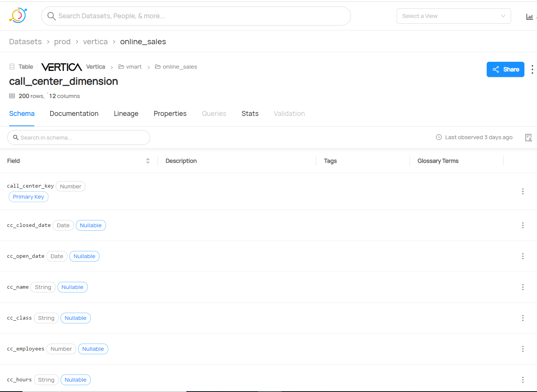Open the analytics bar chart icon
The image size is (537, 392).
[529, 16]
